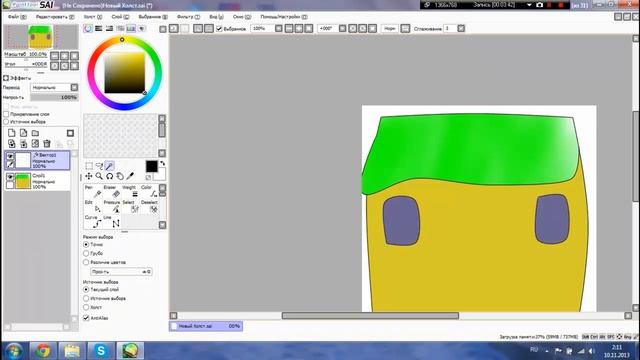Choose Холст as selection source
The image size is (640, 360).
point(86,307)
